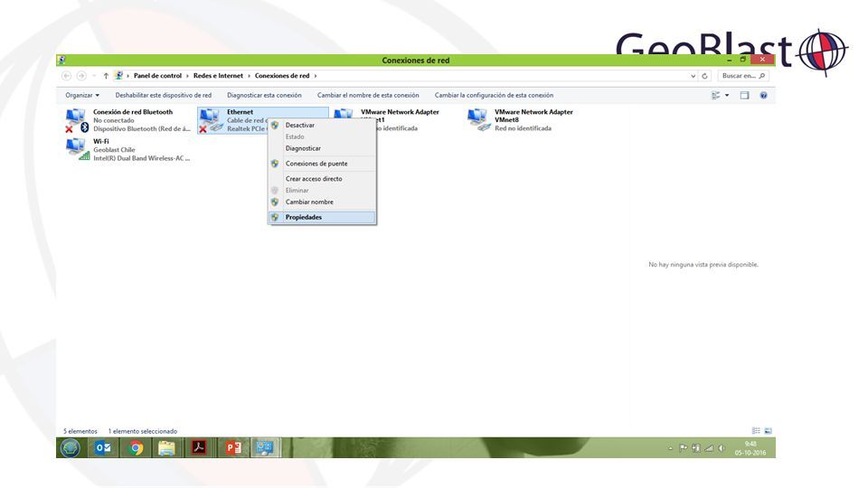
Task: Select the VMware Network Adapter VMnet8 icon
Action: [479, 119]
